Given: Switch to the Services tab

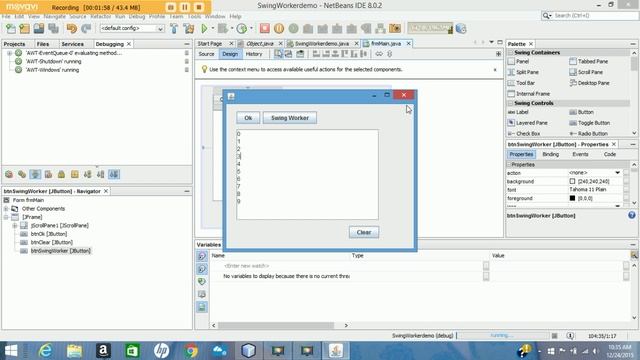Looking at the screenshot, I should click(73, 44).
